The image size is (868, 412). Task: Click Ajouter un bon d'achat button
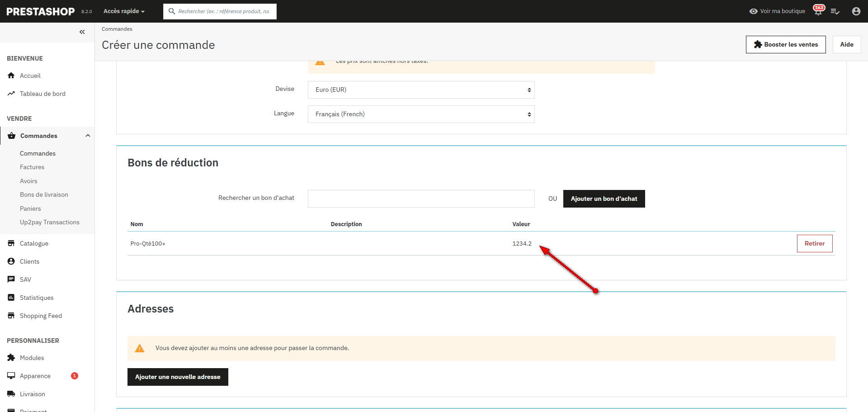click(604, 199)
